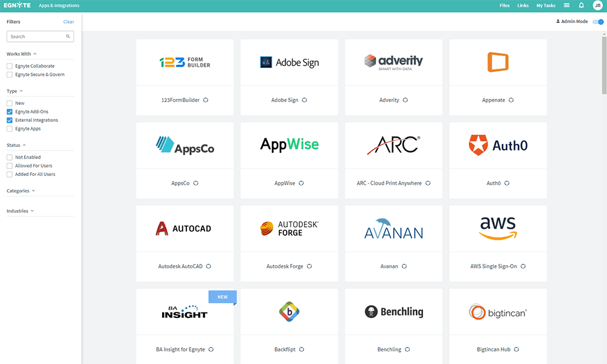The height and width of the screenshot is (364, 607).
Task: Open the JR user avatar menu
Action: click(x=597, y=5)
